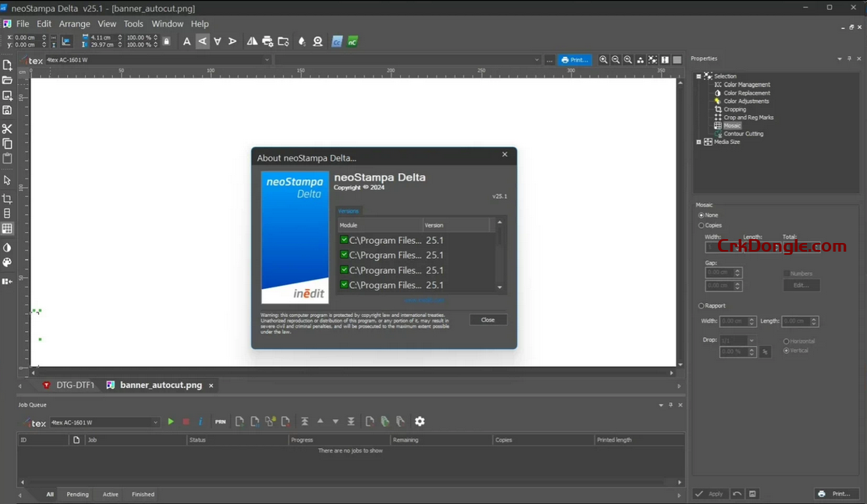Enable the Copies option in the Mosaic panel
This screenshot has height=504, width=867.
coord(701,225)
